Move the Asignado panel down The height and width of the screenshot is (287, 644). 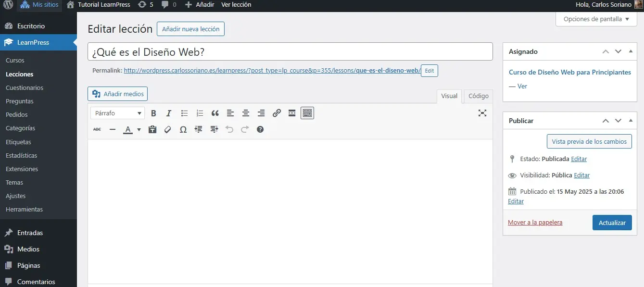(619, 51)
